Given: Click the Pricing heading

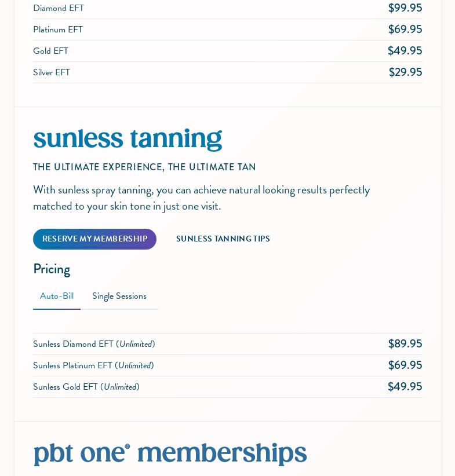Looking at the screenshot, I should (x=52, y=269).
